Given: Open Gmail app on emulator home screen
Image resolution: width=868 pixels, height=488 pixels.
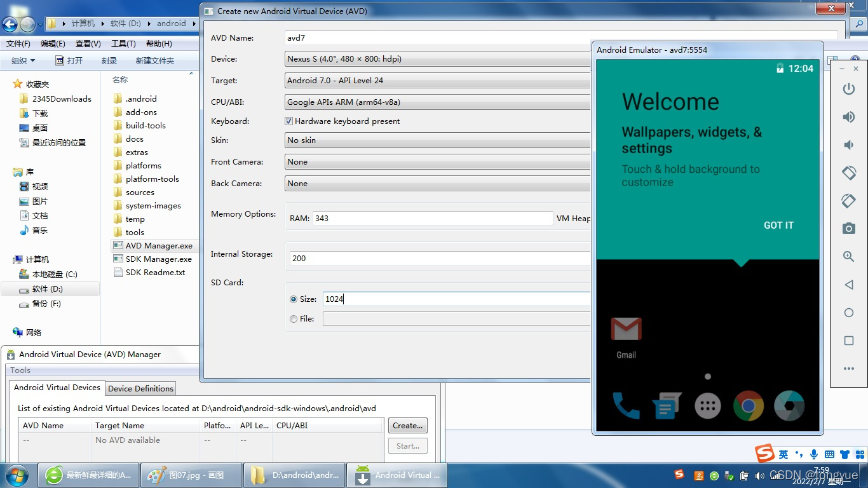Looking at the screenshot, I should click(x=626, y=337).
